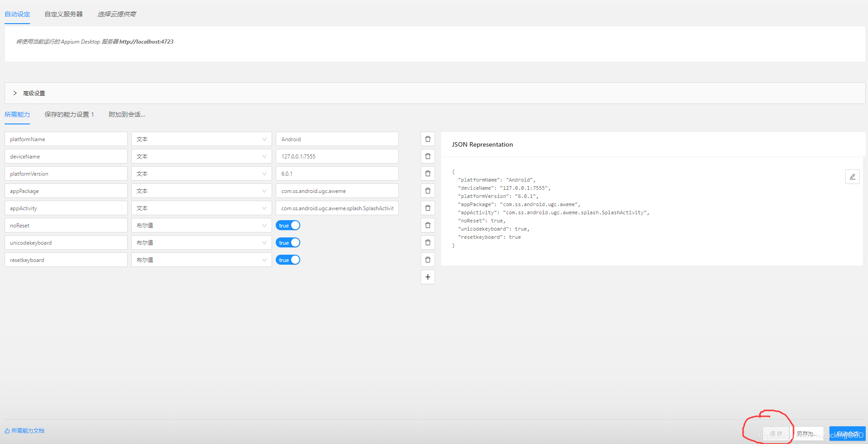Switch to the 选择云提供商 tab
This screenshot has height=444, width=868.
[x=117, y=14]
